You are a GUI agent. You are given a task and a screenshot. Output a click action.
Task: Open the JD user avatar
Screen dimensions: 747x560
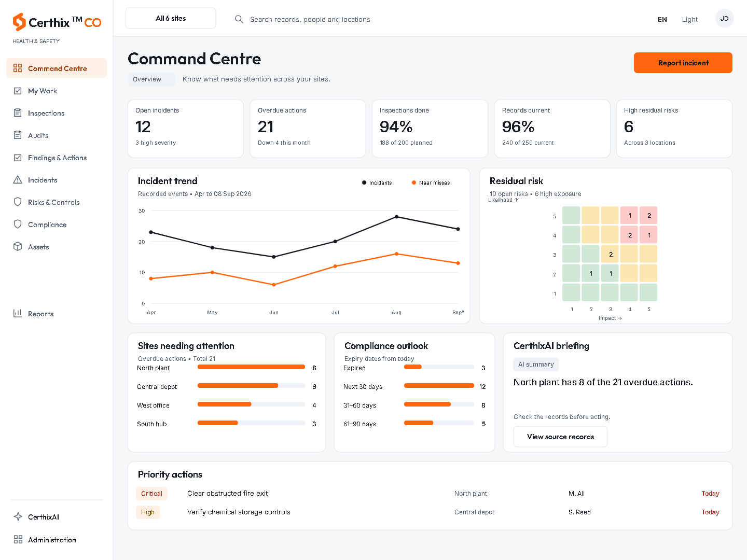tap(724, 18)
